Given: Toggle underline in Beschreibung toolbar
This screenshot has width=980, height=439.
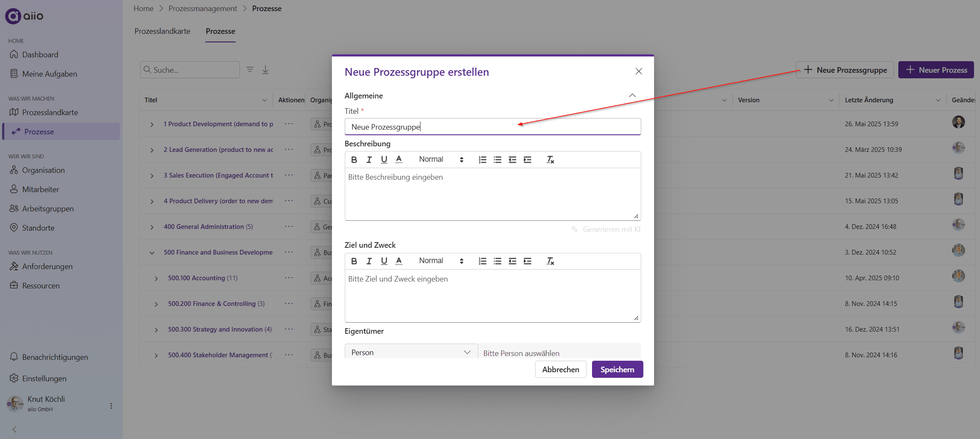Looking at the screenshot, I should click(384, 160).
